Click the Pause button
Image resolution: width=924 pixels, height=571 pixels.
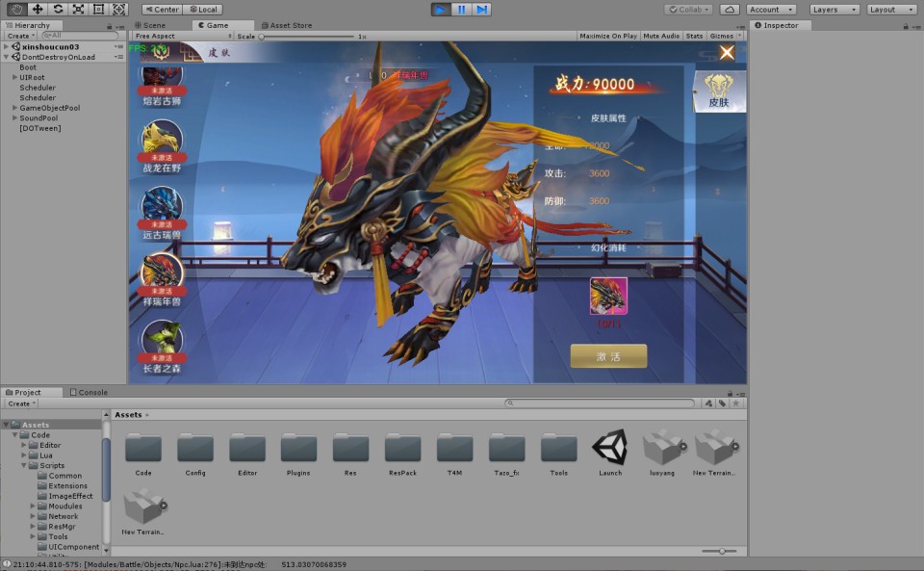pos(461,10)
